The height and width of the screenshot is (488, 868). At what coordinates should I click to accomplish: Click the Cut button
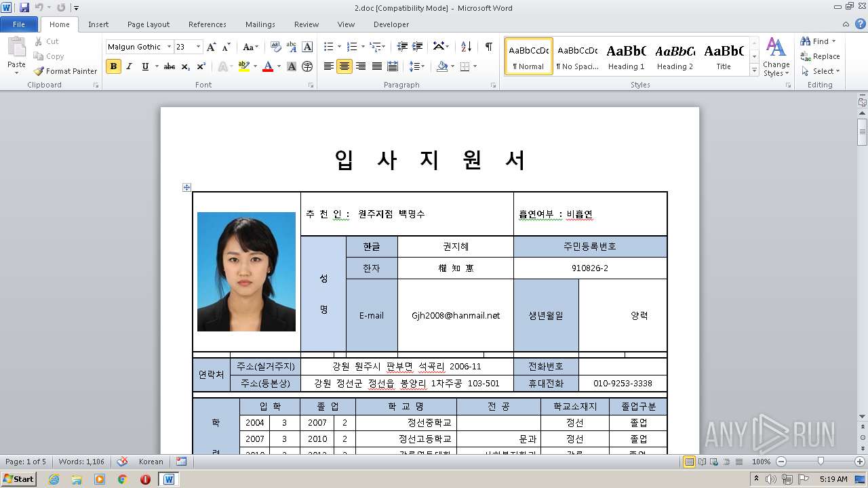tap(46, 41)
